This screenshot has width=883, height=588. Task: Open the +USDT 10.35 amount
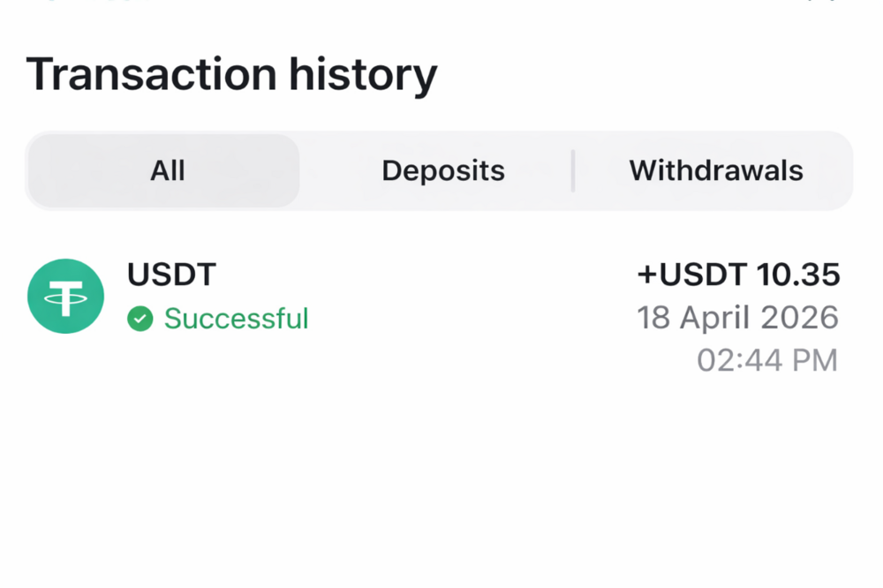point(738,275)
